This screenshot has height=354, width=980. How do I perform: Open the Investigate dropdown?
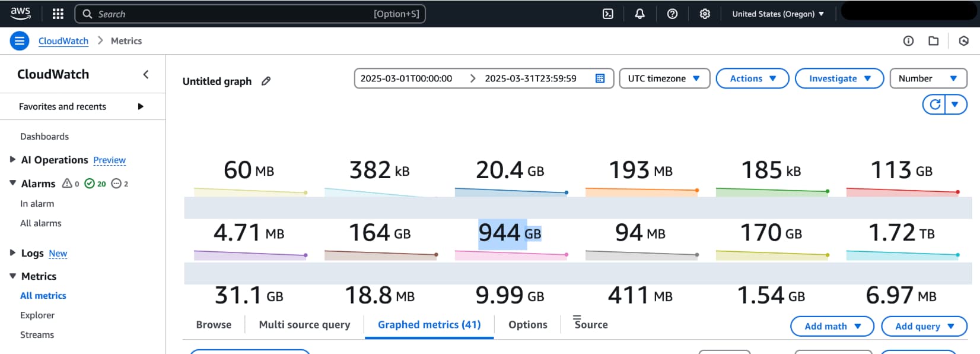(x=839, y=78)
